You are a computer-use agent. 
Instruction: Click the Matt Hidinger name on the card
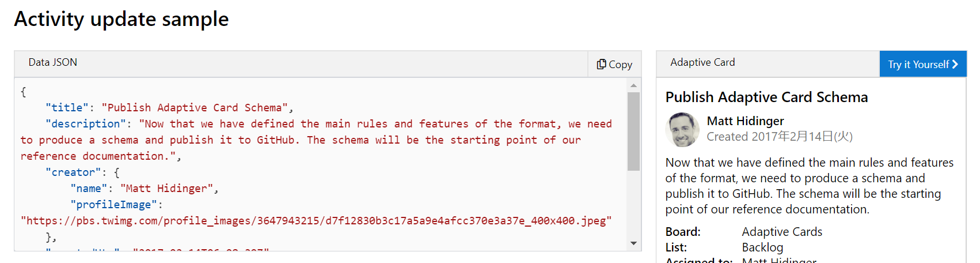click(x=745, y=121)
